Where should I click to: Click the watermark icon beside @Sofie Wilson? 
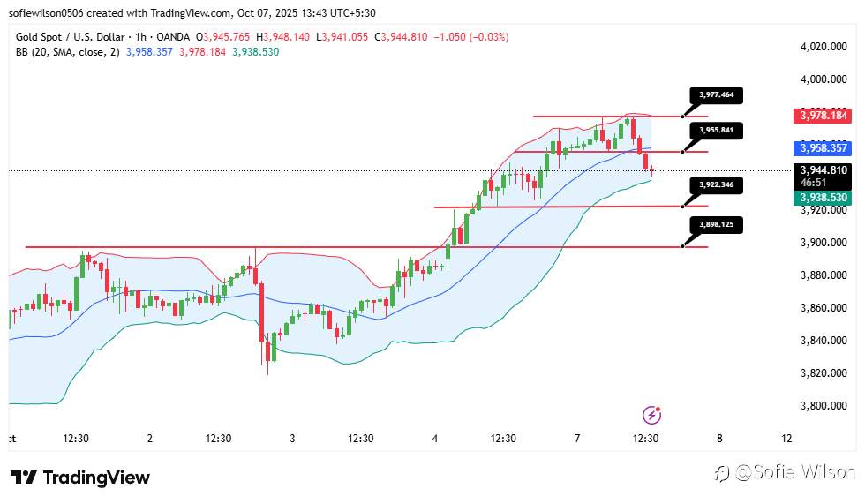[722, 473]
